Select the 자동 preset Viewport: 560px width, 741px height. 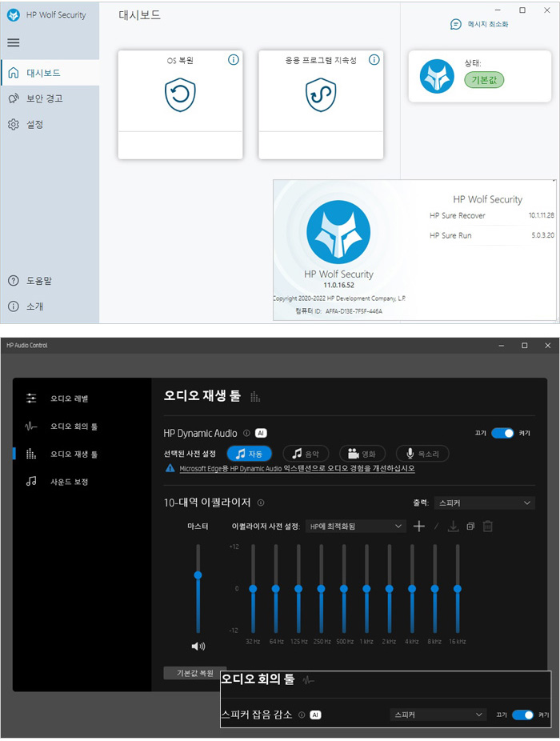click(249, 454)
